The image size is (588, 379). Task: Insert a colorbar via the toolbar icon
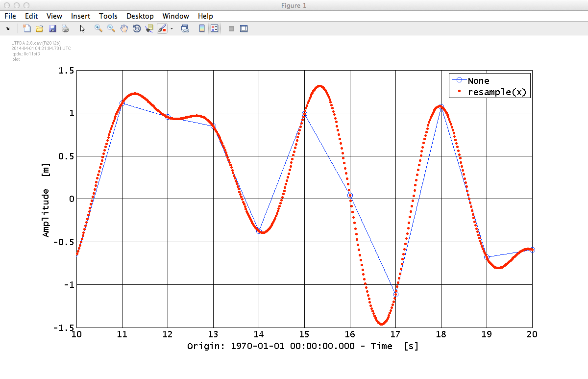201,29
